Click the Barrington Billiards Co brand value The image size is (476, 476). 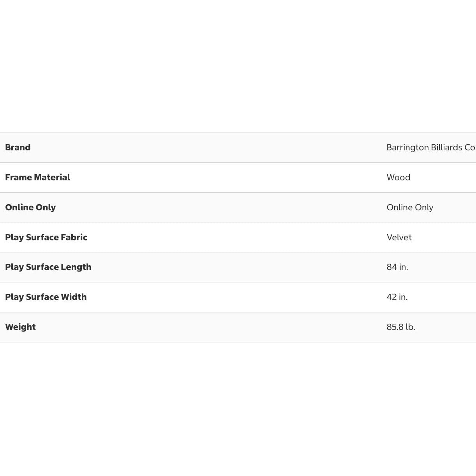[430, 148]
